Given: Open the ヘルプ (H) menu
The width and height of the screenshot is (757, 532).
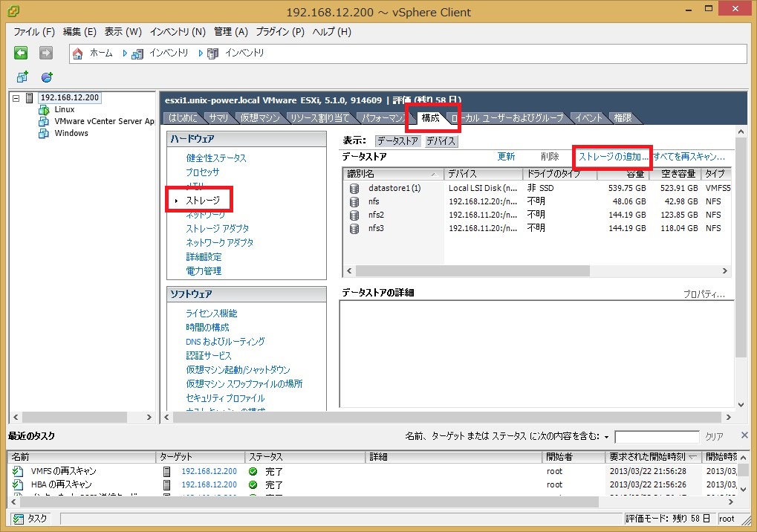Looking at the screenshot, I should 331,32.
